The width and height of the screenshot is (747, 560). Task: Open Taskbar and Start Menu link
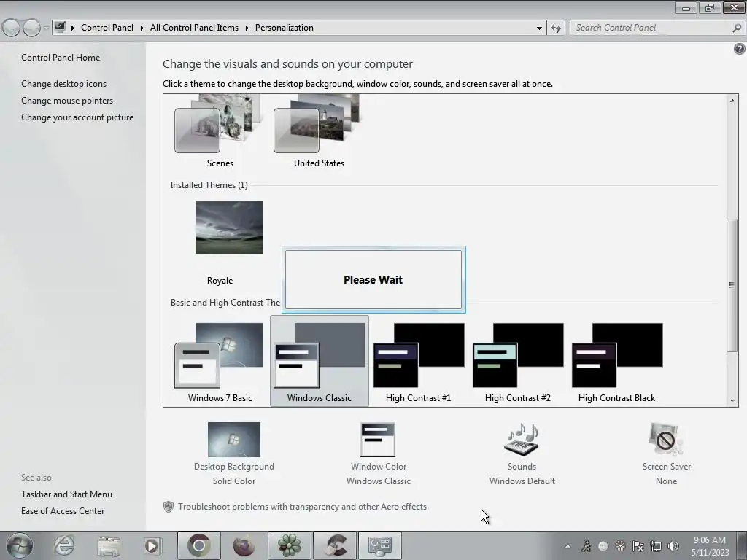coord(66,494)
